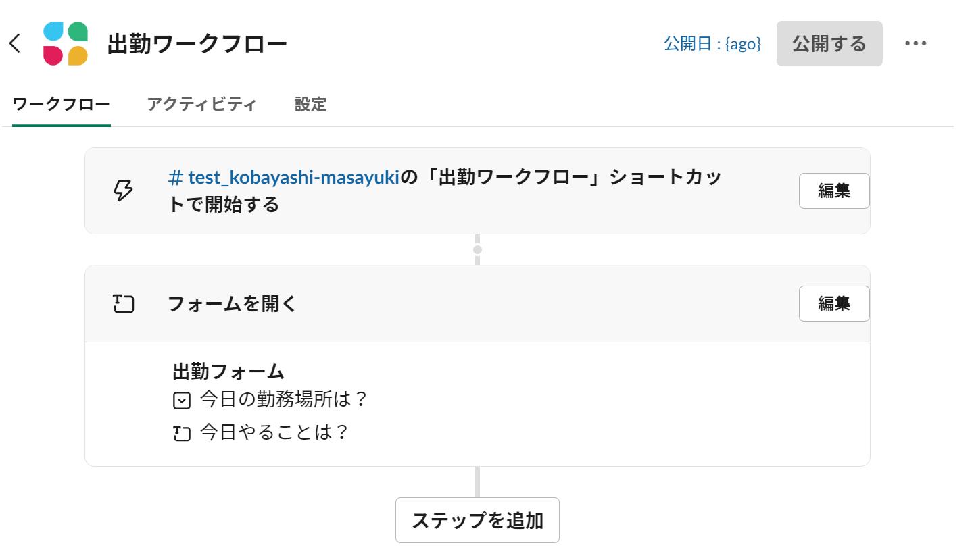The image size is (972, 560).
Task: Edit the shortcut trigger step
Action: click(x=834, y=191)
